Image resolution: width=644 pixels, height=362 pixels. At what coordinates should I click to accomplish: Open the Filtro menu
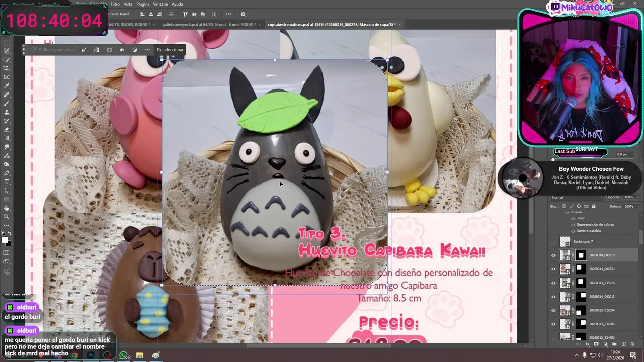point(115,4)
